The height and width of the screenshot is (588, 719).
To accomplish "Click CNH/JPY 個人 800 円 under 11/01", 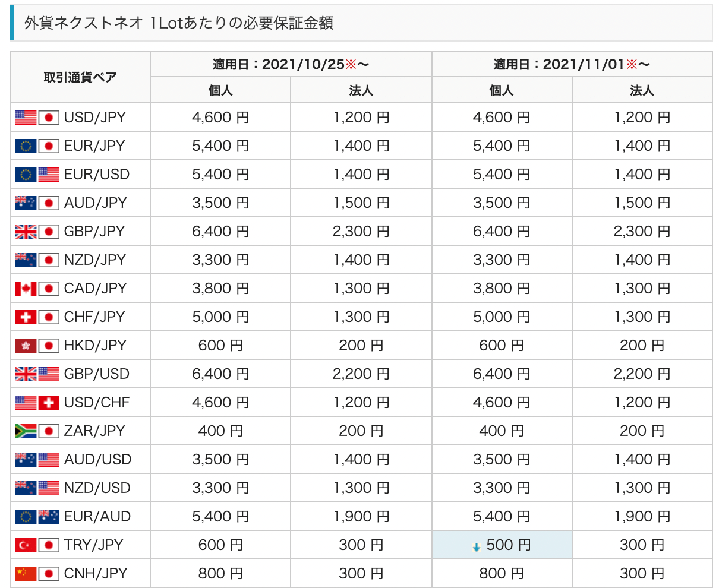I will point(501,574).
